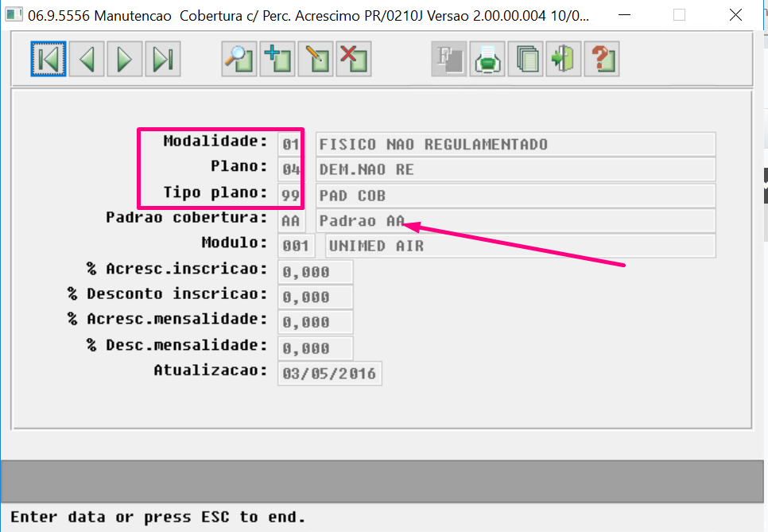Click the FISICO NAO REGULAMENTADO description

click(516, 144)
